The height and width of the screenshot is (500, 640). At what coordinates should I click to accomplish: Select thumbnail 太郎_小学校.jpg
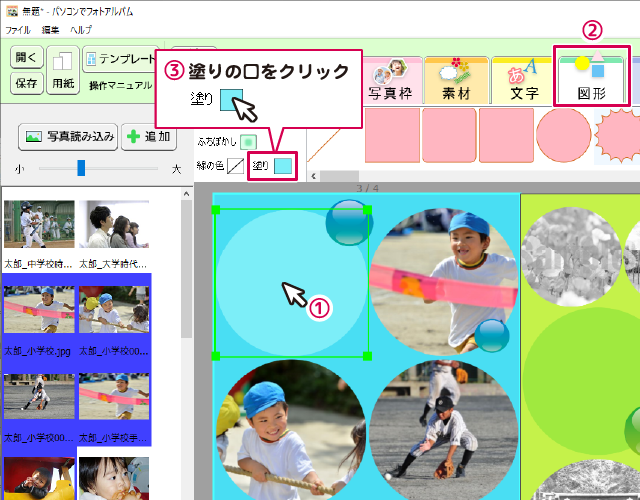pos(39,309)
